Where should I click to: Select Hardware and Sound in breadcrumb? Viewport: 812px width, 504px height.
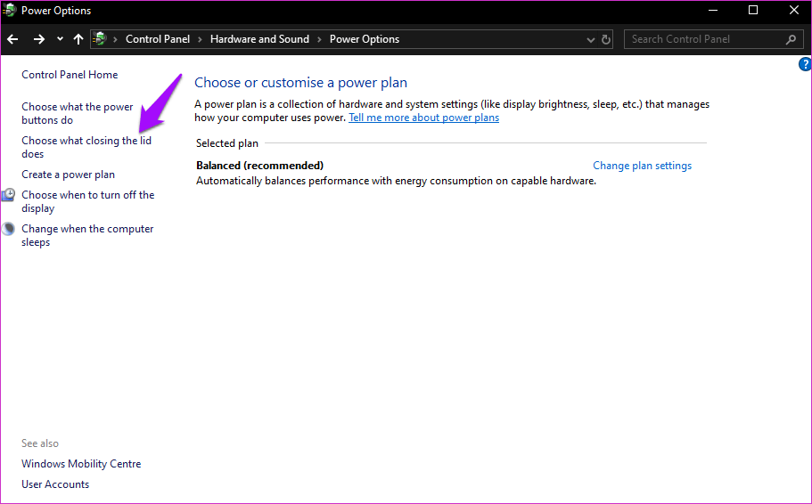[x=259, y=39]
